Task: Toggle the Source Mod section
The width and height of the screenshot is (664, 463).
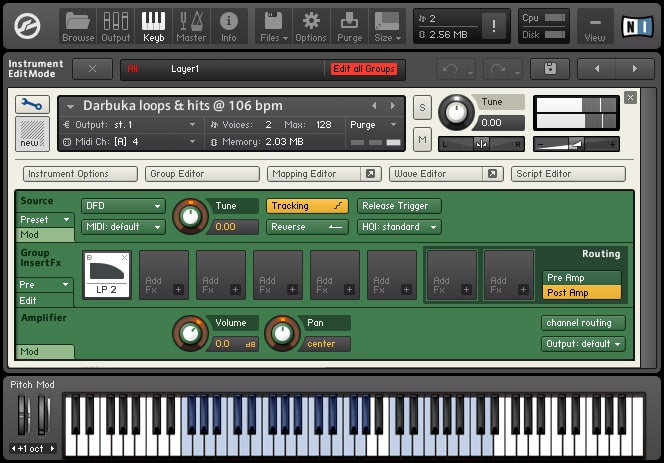Action: 45,235
